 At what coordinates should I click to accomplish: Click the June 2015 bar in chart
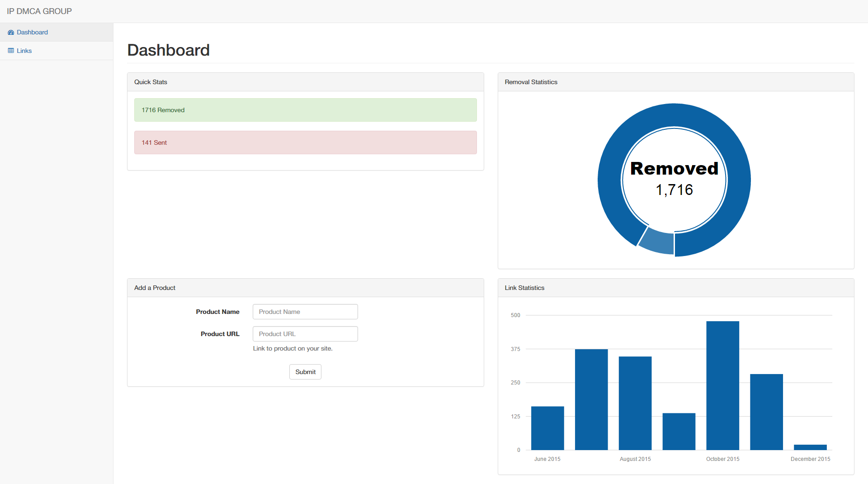click(x=547, y=428)
